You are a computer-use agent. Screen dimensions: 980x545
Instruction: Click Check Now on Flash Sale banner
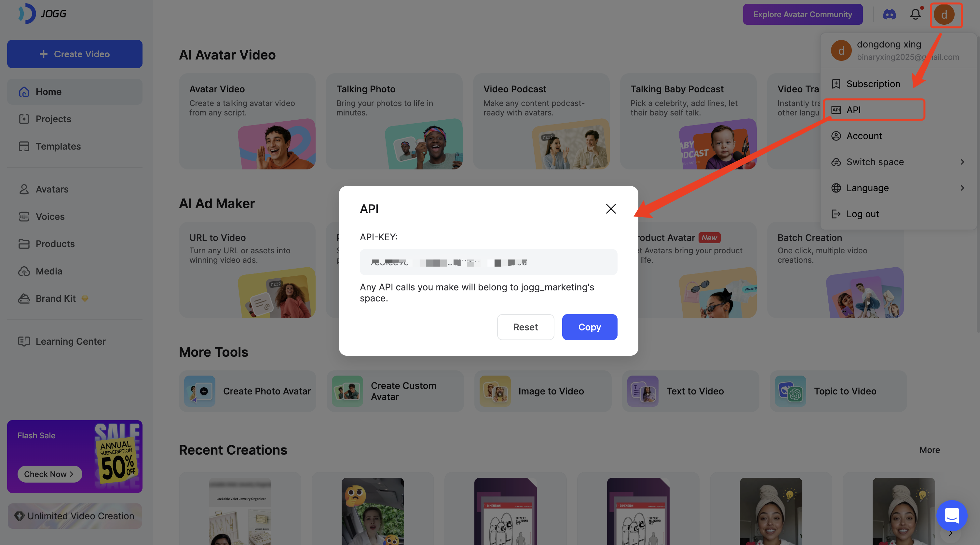(49, 474)
